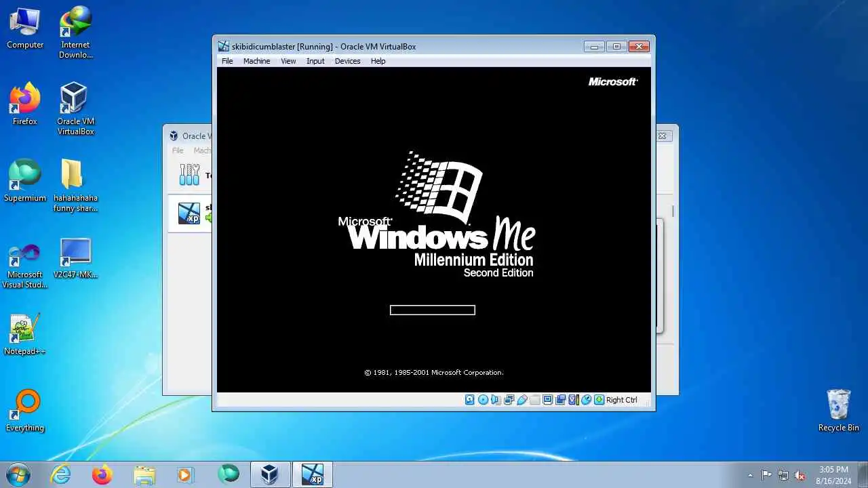868x488 pixels.
Task: Click the CPU virtualization status icon
Action: coord(573,400)
